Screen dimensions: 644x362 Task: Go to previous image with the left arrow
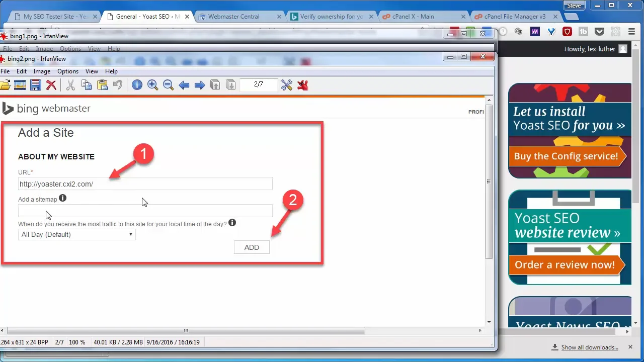click(184, 85)
